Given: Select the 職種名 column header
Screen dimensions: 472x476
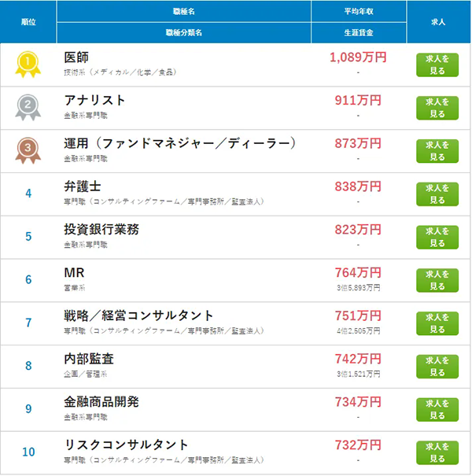Looking at the screenshot, I should 184,12.
